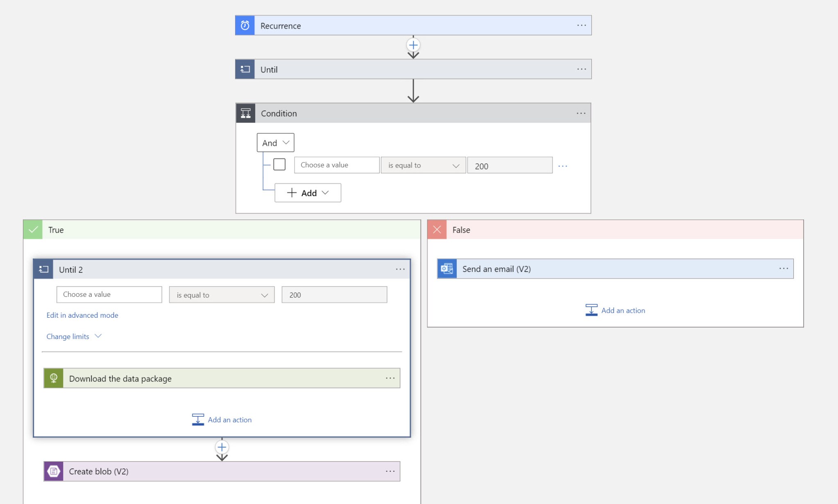
Task: Click the Condition action icon
Action: [x=245, y=113]
